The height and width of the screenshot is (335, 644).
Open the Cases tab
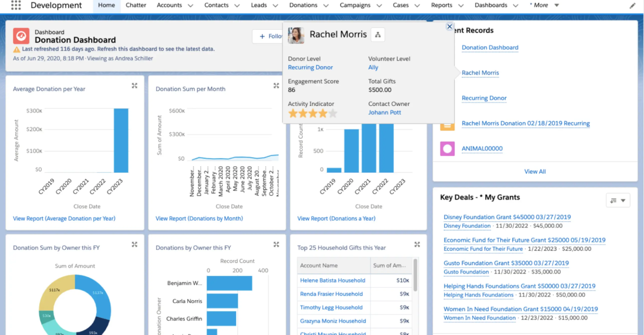[x=400, y=5]
